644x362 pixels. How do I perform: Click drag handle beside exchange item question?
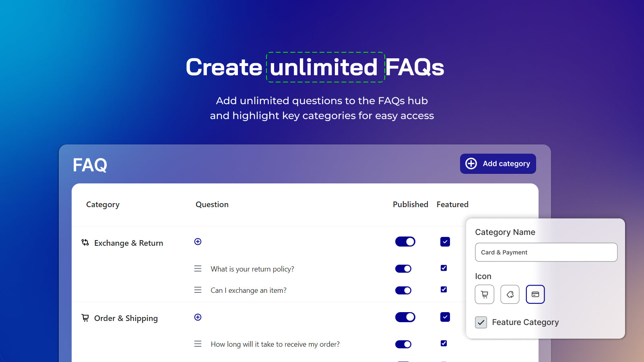click(x=198, y=290)
